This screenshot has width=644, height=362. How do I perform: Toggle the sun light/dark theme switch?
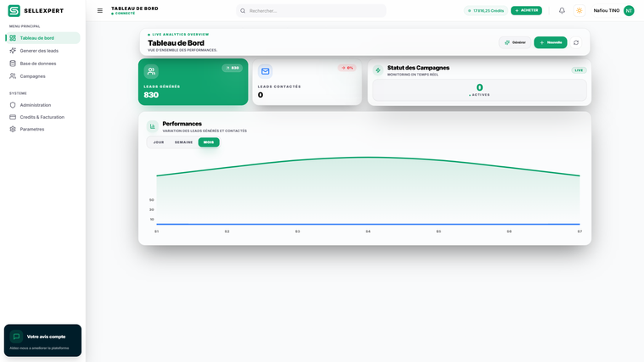[x=580, y=11]
